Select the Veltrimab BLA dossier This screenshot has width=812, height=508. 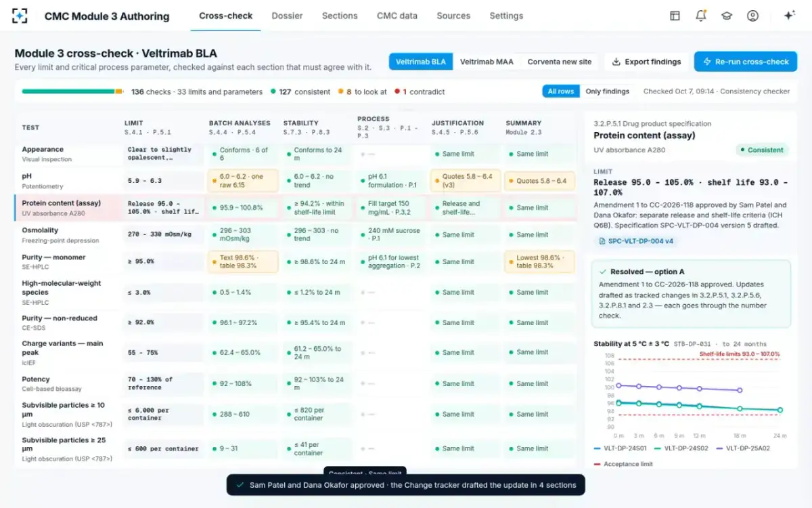421,62
